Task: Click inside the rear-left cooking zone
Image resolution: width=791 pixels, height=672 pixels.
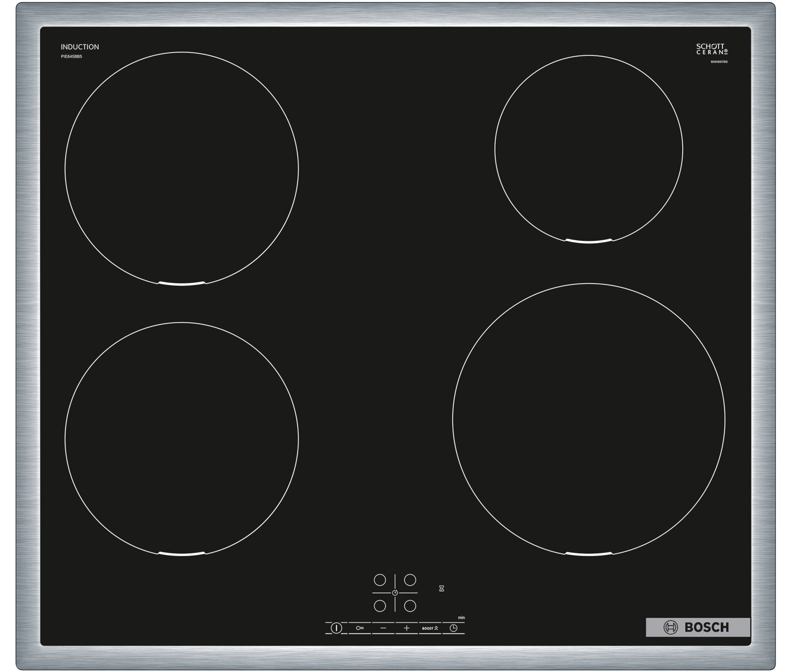Action: [x=182, y=169]
